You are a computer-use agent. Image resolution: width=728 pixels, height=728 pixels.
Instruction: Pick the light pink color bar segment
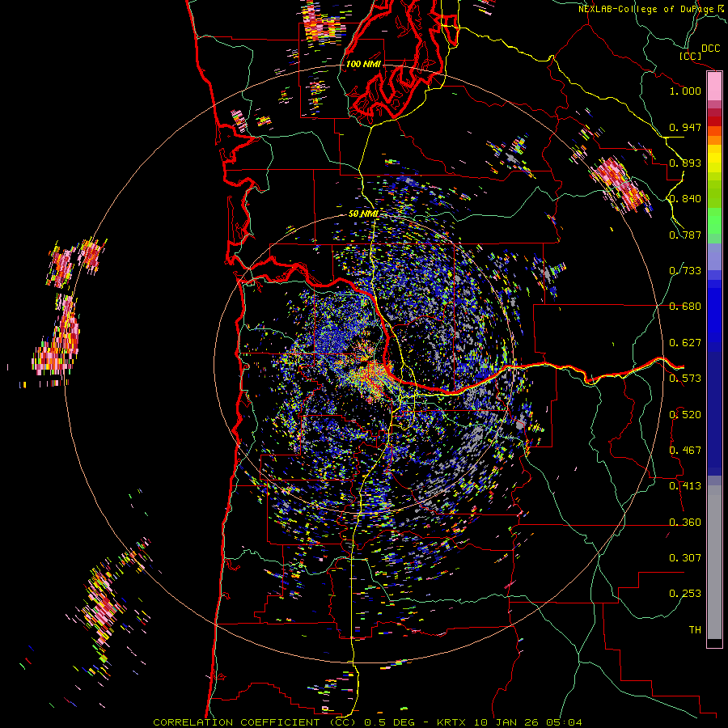pos(714,87)
